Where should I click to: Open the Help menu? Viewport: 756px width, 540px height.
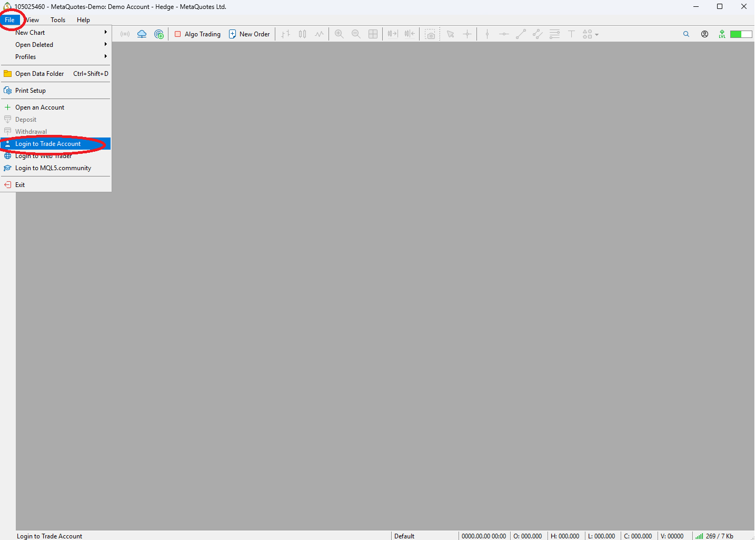click(83, 20)
